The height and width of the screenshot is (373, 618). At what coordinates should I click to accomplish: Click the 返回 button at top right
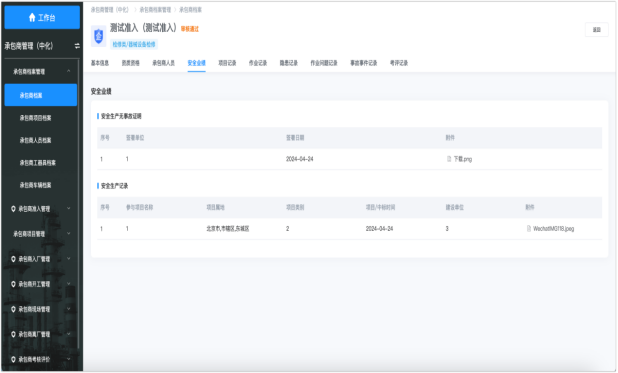[x=597, y=30]
